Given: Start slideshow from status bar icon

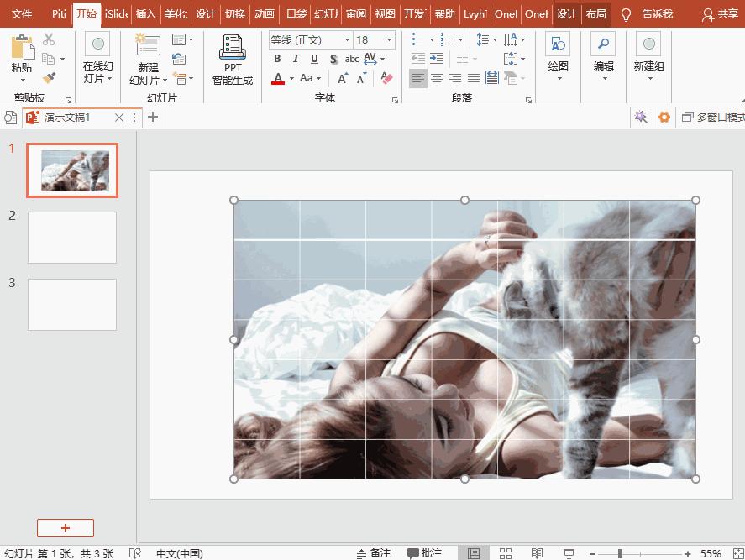Looking at the screenshot, I should coord(569,553).
